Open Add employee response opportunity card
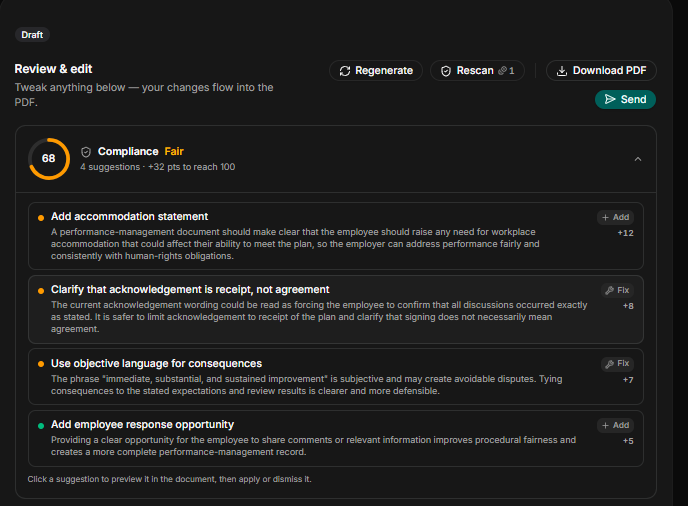The image size is (688, 506). 336,438
